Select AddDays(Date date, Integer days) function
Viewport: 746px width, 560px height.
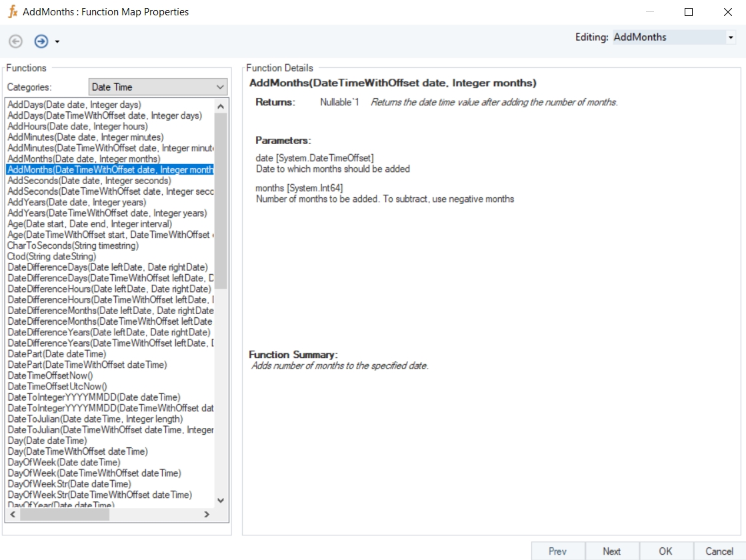74,105
